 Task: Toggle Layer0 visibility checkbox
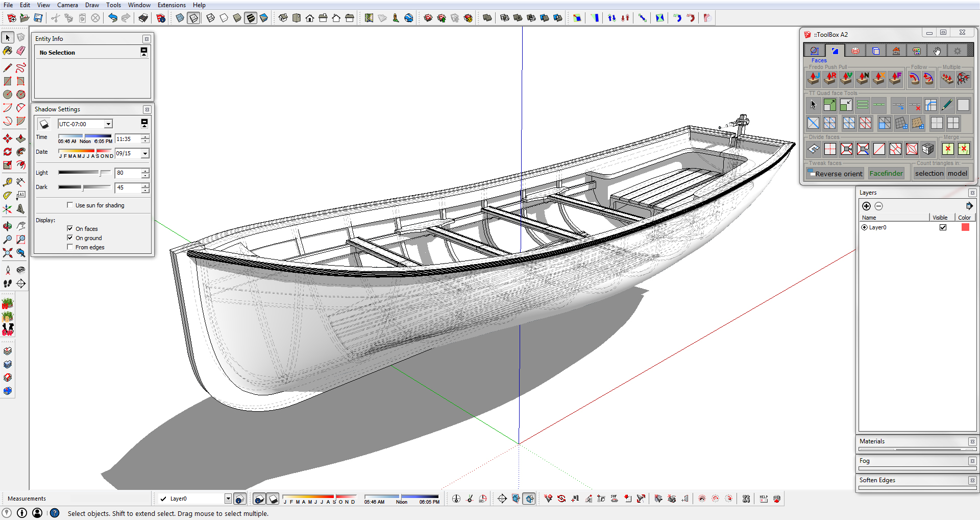pos(943,227)
